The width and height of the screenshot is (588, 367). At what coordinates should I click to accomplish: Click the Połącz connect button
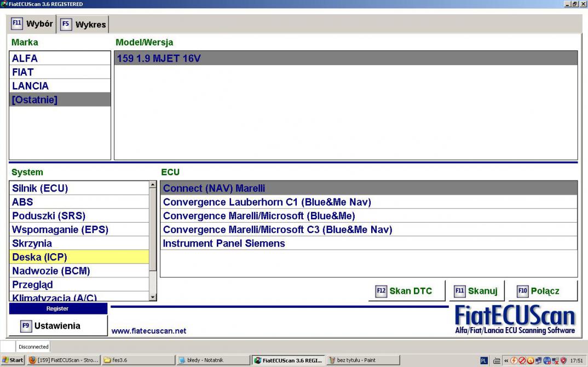click(543, 291)
